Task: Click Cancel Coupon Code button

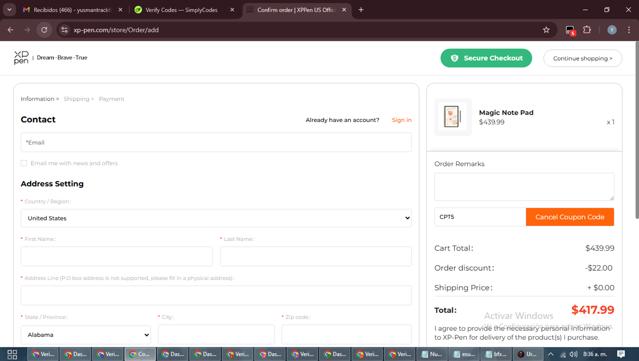Action: click(x=570, y=217)
